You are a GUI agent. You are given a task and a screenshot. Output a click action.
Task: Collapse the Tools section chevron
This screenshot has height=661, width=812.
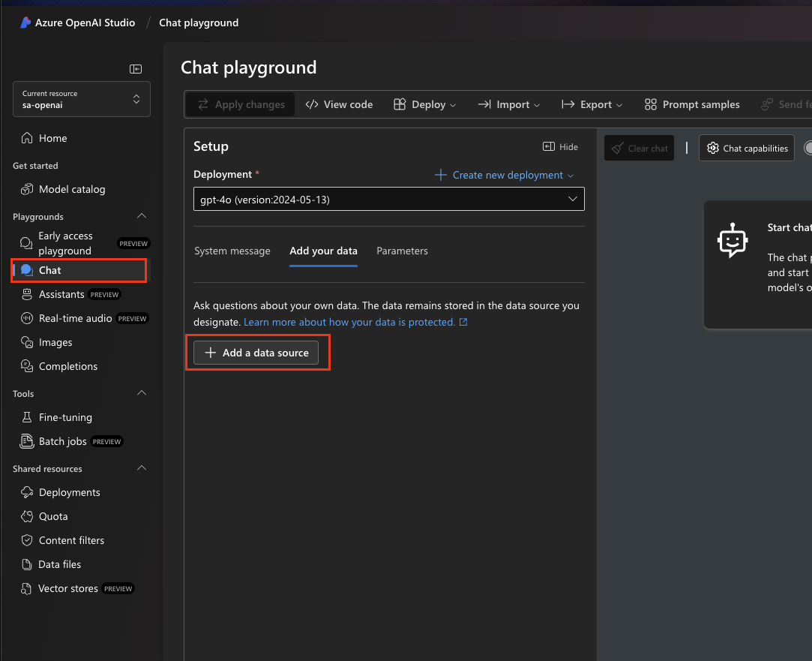coord(142,393)
